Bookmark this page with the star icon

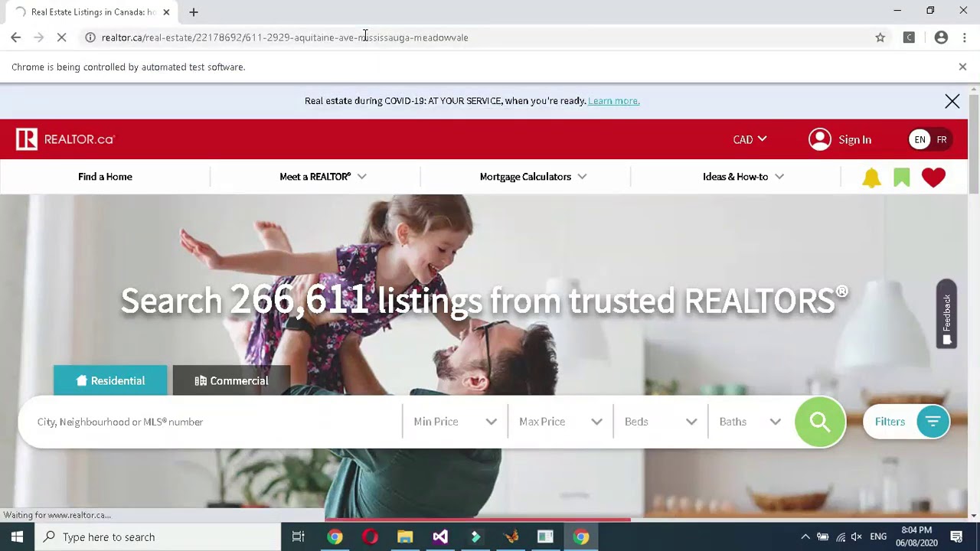coord(880,37)
